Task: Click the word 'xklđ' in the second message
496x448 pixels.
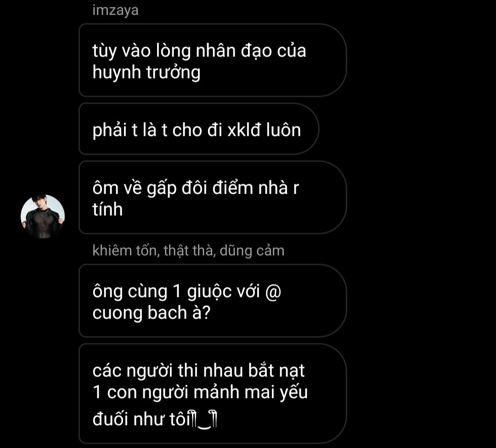Action: [244, 129]
